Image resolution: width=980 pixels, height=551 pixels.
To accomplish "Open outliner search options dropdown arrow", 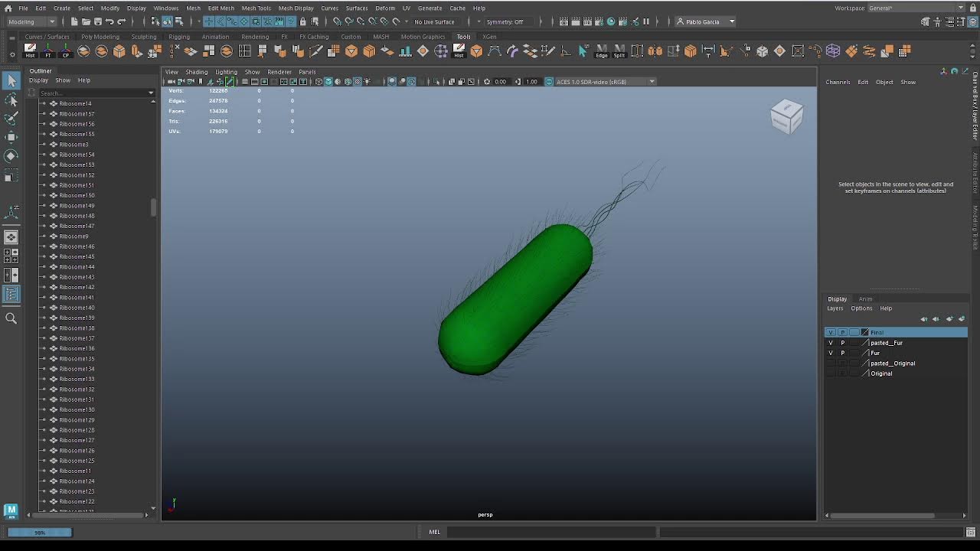I will [151, 93].
